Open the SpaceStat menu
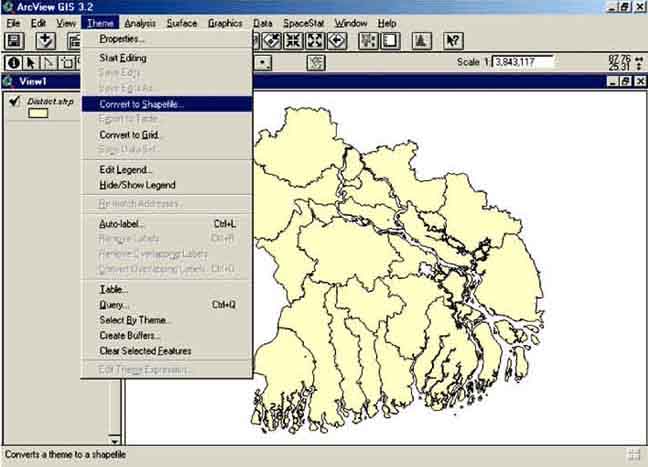Viewport: 648px width, 467px height. click(x=303, y=22)
